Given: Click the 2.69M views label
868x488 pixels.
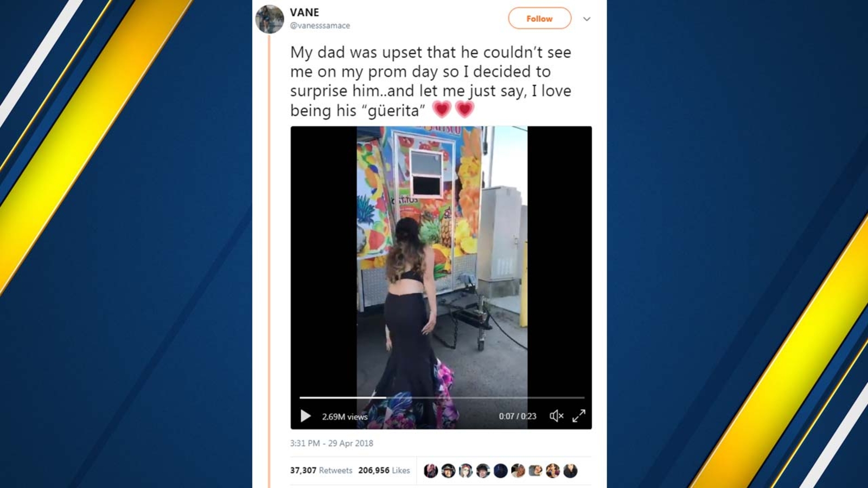Looking at the screenshot, I should pos(344,416).
